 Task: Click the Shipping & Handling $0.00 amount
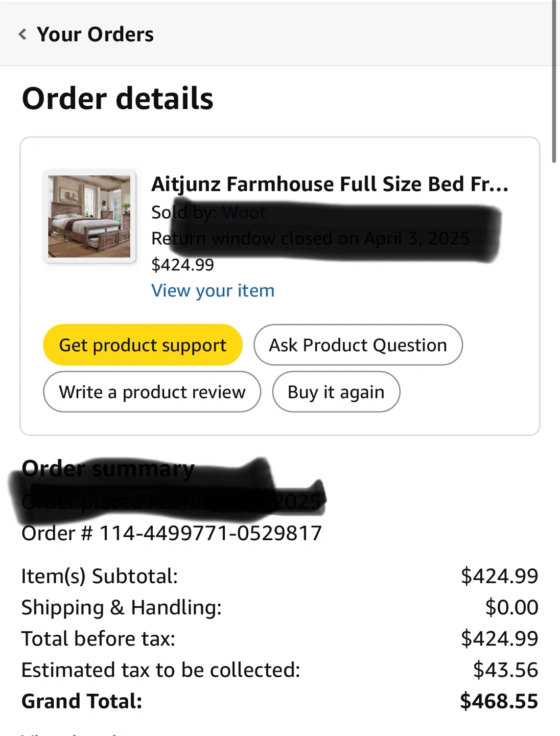pos(511,607)
